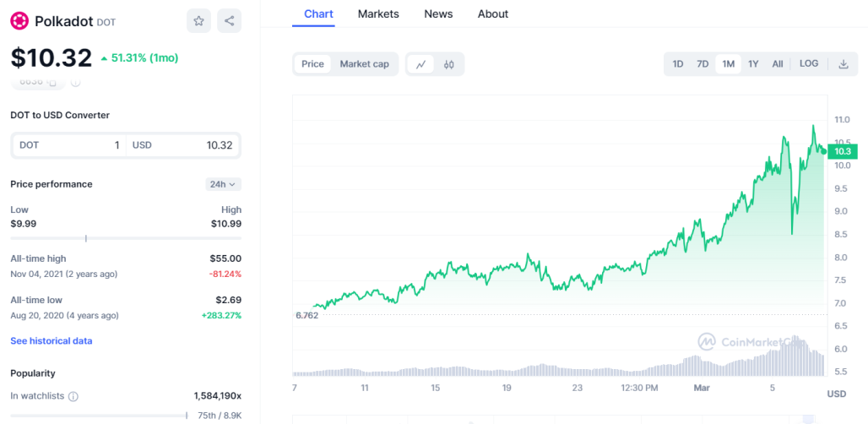Add Polkadot to watchlist with star icon
The image size is (868, 424).
pyautogui.click(x=198, y=21)
